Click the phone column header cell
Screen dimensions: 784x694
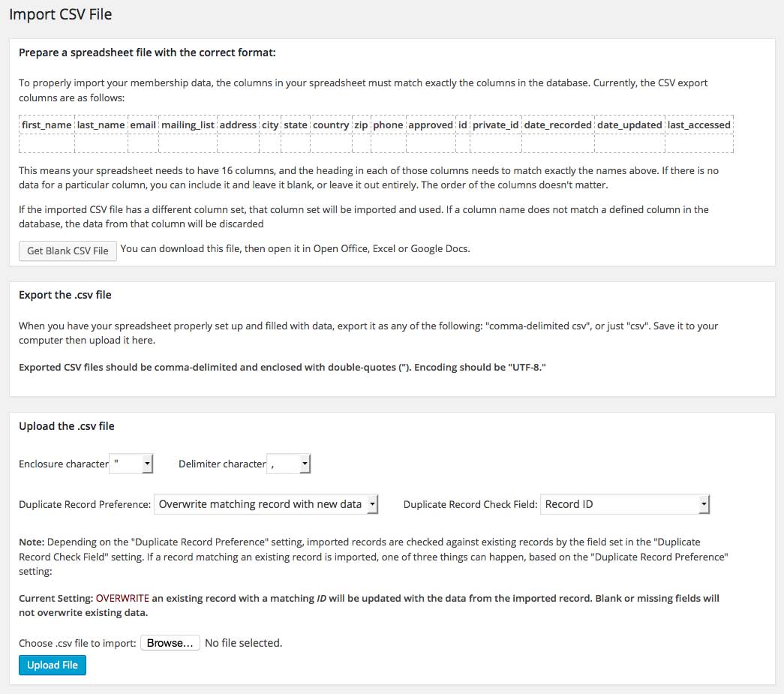[x=388, y=125]
